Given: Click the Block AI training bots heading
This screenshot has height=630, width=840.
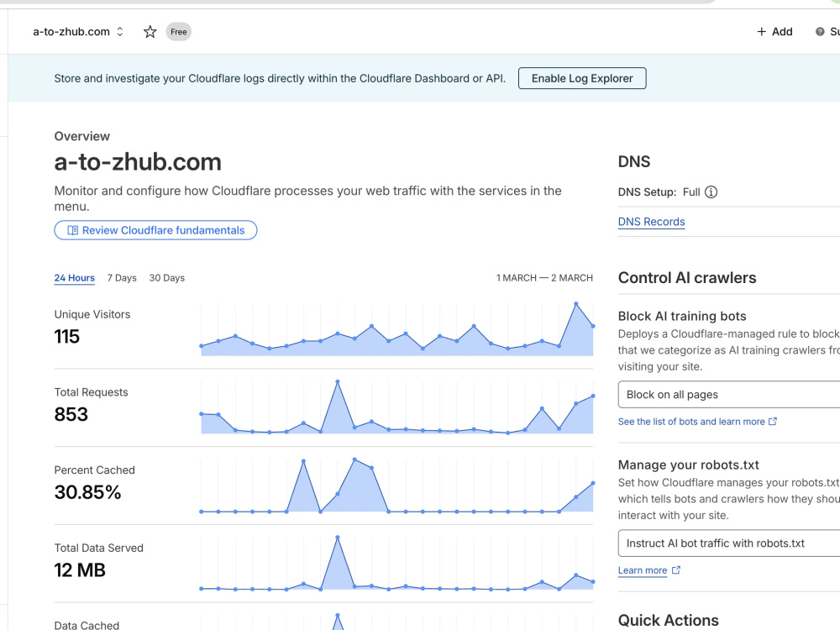Looking at the screenshot, I should pos(682,316).
